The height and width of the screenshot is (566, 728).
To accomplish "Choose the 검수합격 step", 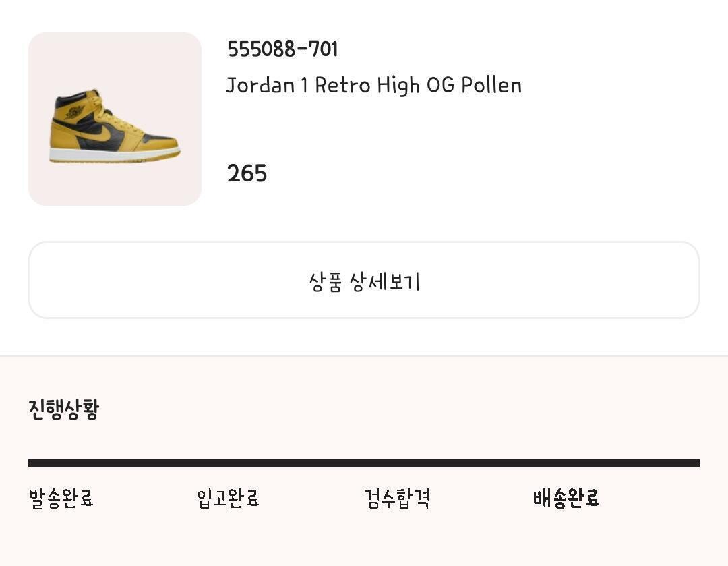I will coord(397,499).
